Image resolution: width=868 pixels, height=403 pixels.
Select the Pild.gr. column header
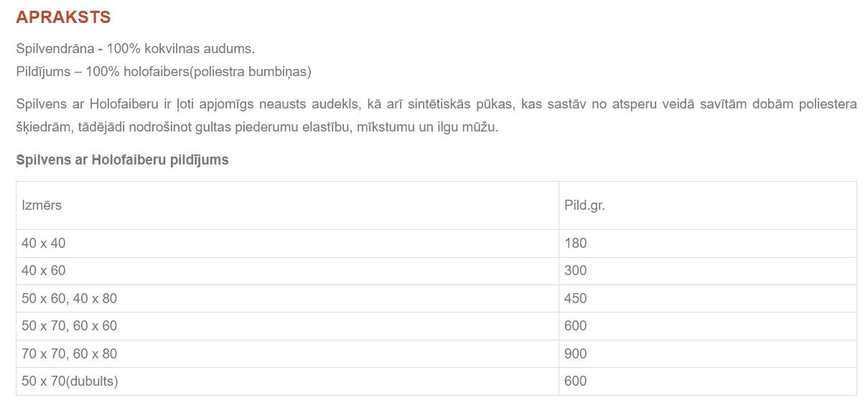tap(708, 205)
